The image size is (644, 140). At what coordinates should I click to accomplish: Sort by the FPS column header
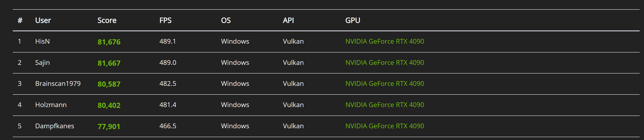point(165,20)
